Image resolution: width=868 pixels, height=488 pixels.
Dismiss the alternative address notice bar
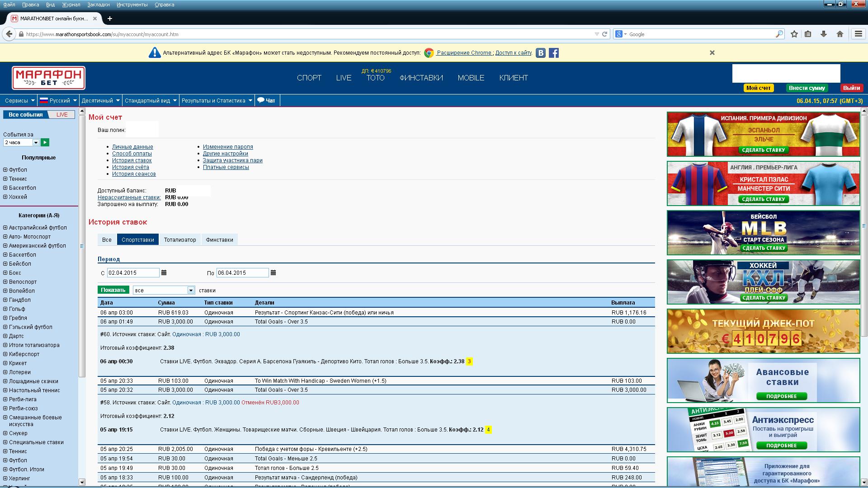(x=712, y=52)
